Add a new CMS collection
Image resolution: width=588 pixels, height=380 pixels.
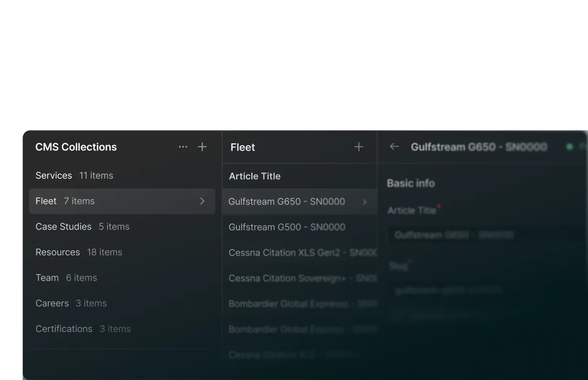pos(202,147)
